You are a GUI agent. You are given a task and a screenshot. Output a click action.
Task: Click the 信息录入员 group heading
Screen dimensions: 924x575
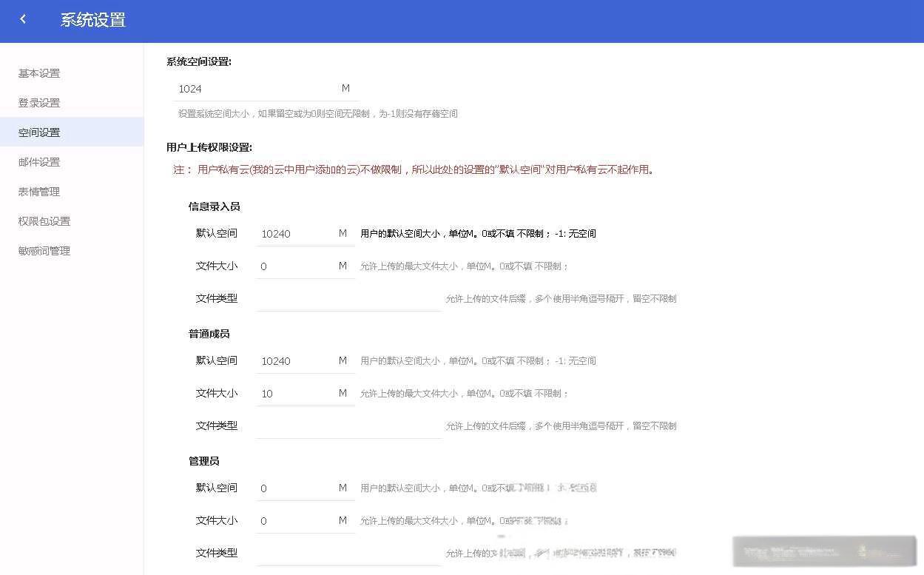[x=215, y=206]
